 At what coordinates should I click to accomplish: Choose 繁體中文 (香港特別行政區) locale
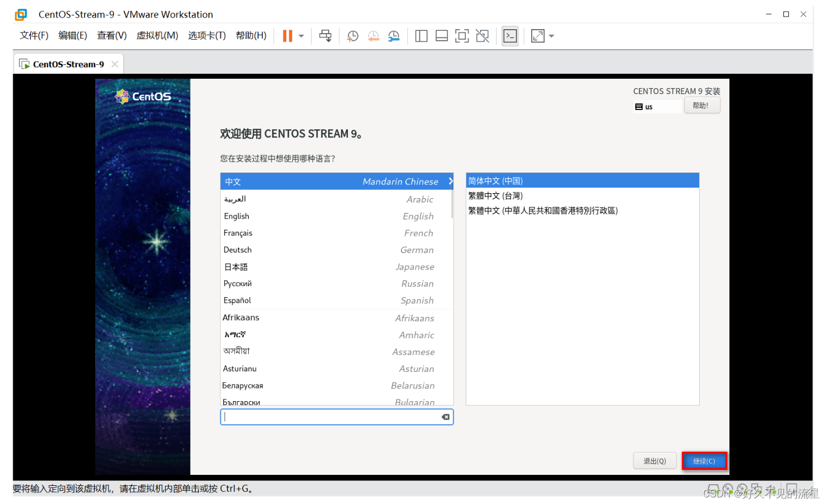[582, 211]
